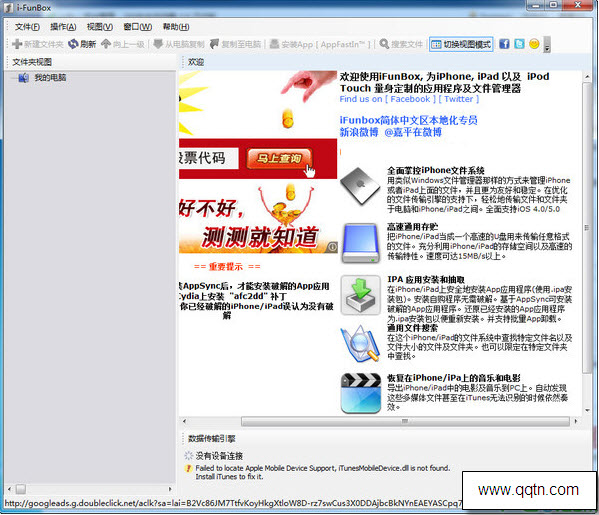Viewport: 599px width, 515px height.
Task: Select the Welcome (欢迎) tab
Action: [196, 62]
